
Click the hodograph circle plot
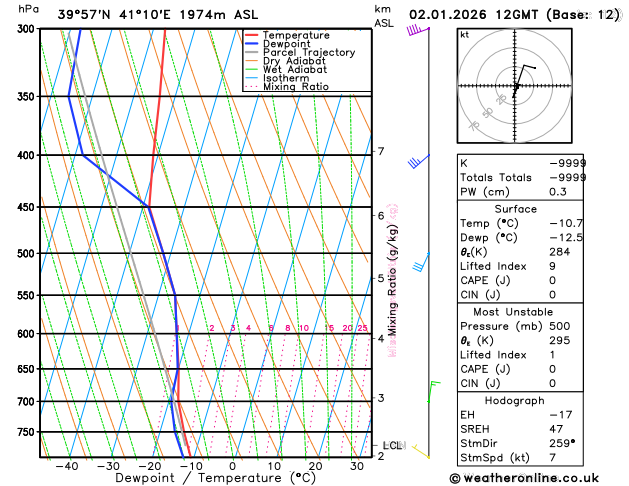pyautogui.click(x=515, y=87)
